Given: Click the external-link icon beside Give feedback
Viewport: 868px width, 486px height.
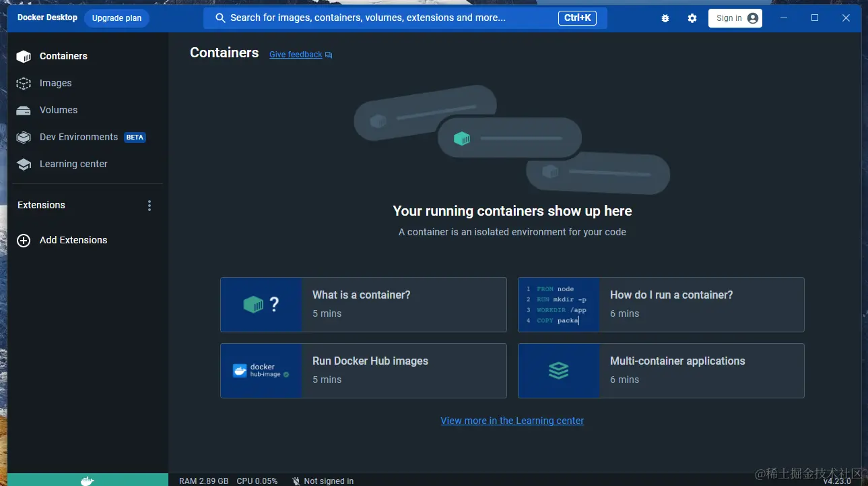Looking at the screenshot, I should pyautogui.click(x=329, y=55).
